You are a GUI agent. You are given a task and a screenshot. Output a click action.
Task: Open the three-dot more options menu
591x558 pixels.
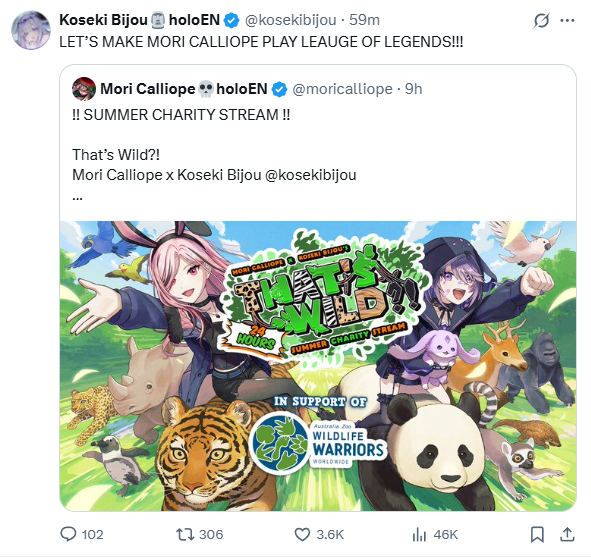(567, 20)
